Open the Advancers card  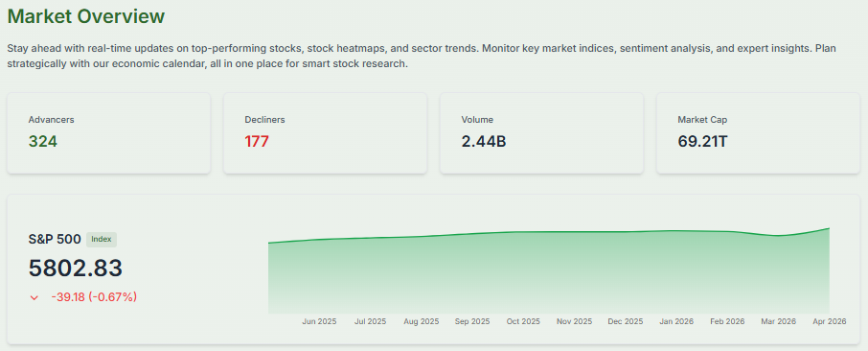click(x=108, y=133)
